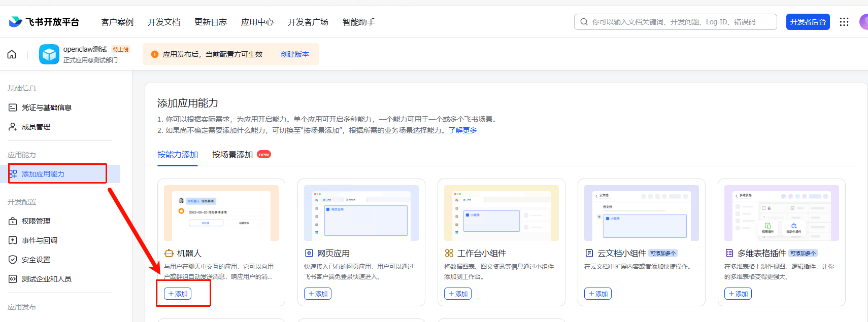Select the 按能力添加 tab
This screenshot has height=322, width=868.
[178, 155]
